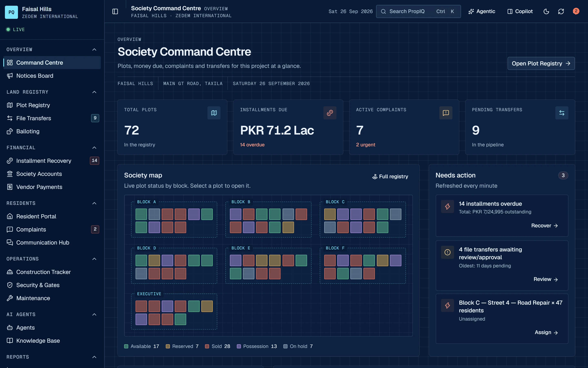The height and width of the screenshot is (368, 588).
Task: Click Review for file transfers
Action: point(546,279)
